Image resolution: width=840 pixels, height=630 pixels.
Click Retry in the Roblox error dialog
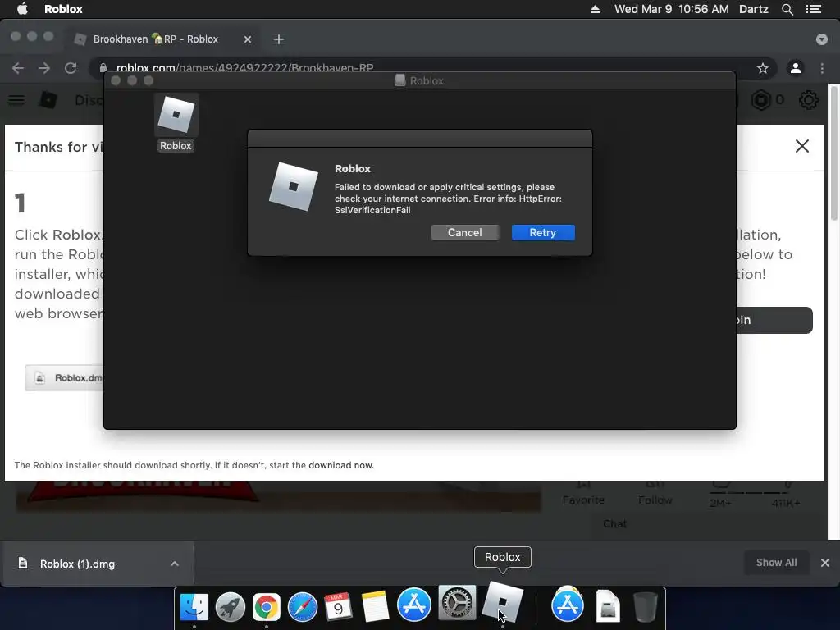pos(543,232)
